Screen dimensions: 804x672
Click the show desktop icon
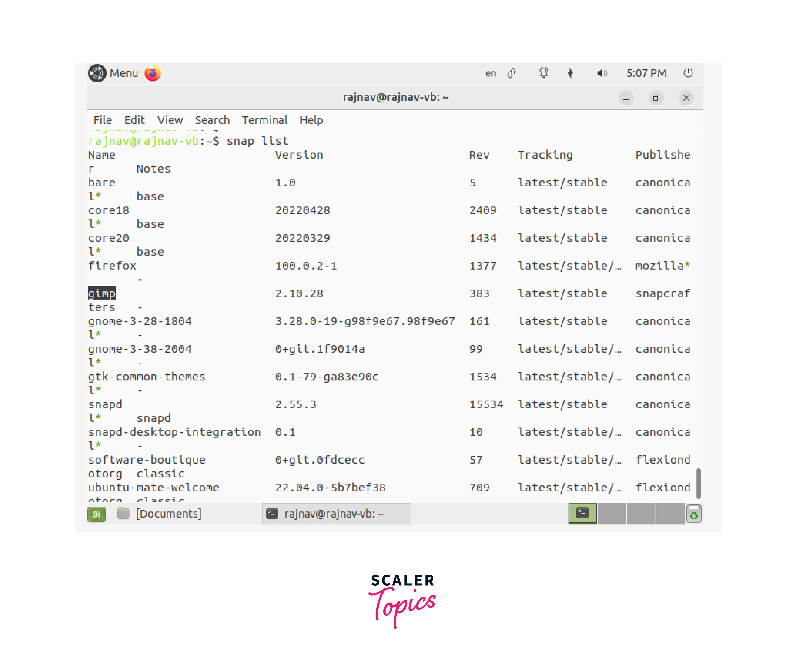[x=96, y=514]
